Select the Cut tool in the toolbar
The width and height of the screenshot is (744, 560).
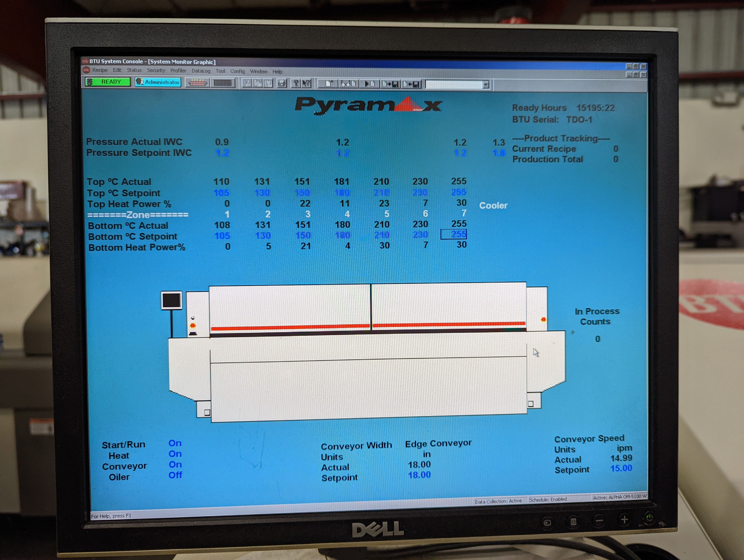click(247, 84)
